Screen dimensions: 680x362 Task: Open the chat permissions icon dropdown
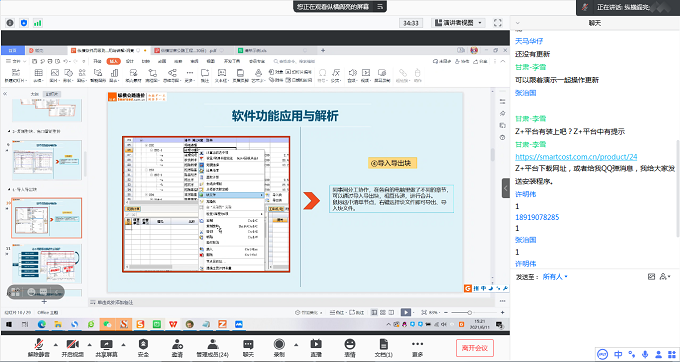665,277
